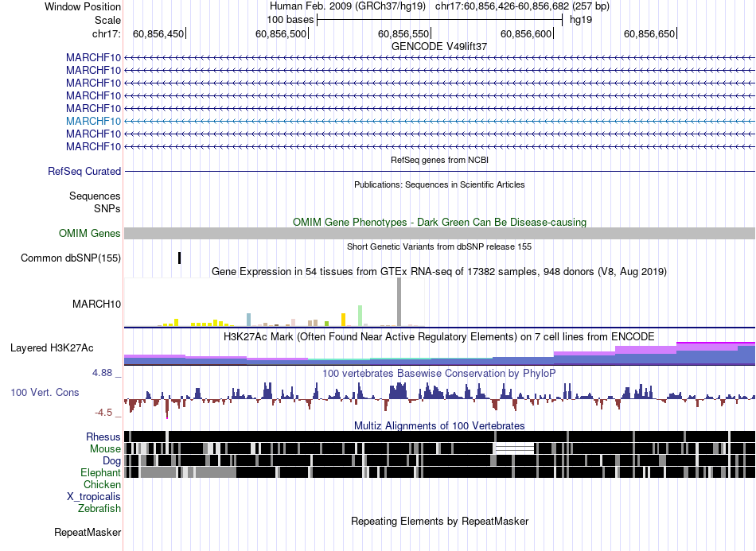Screen dimensions: 756x551
Task: Click the light blue GTEx expression bar
Action: click(249, 320)
